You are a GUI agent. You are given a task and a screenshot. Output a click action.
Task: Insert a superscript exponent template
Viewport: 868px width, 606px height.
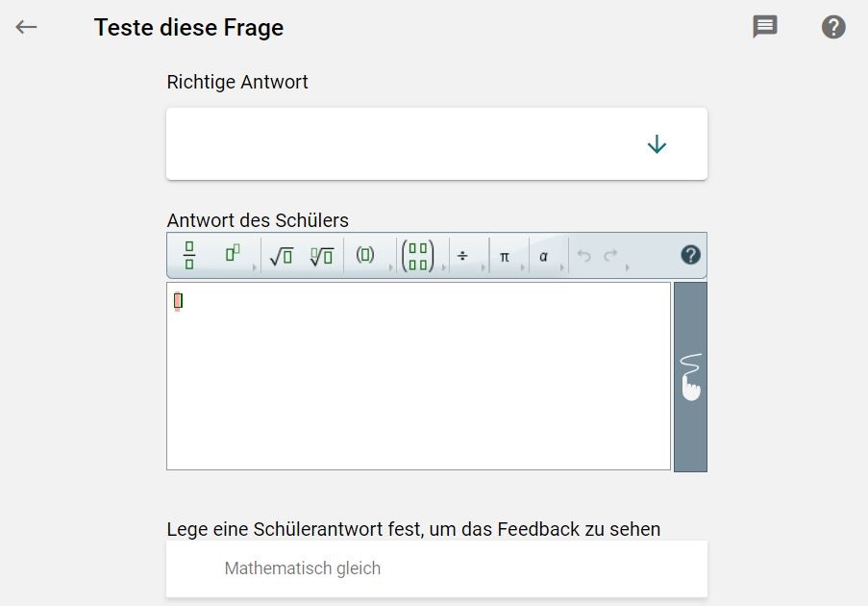click(x=233, y=255)
